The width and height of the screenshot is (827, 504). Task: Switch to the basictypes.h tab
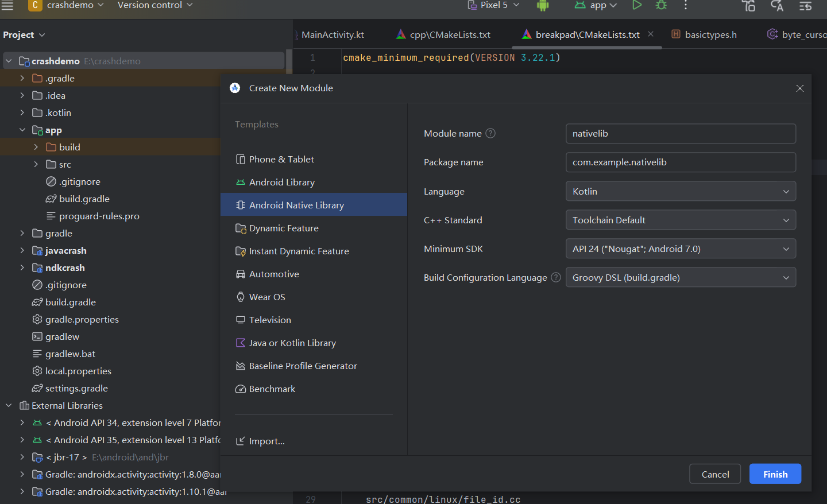[x=704, y=35]
